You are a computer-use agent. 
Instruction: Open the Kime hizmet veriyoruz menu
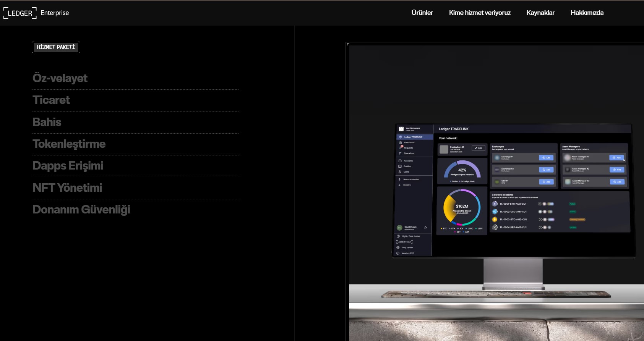click(x=480, y=13)
